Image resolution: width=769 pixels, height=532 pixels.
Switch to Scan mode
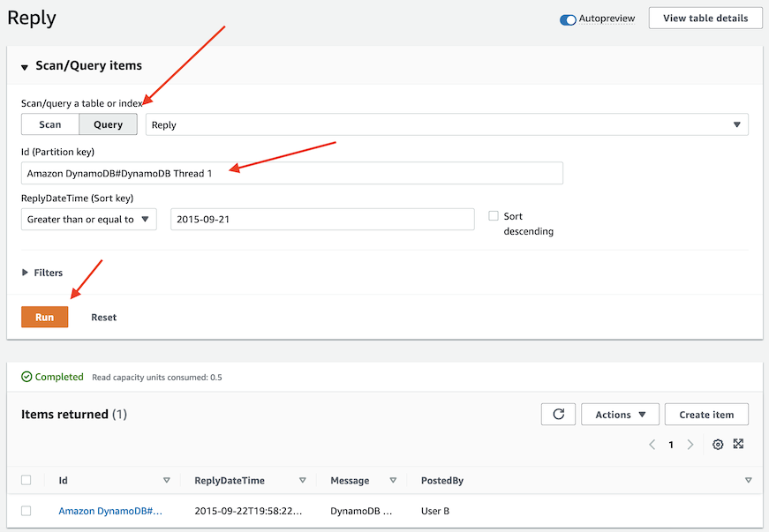(50, 124)
